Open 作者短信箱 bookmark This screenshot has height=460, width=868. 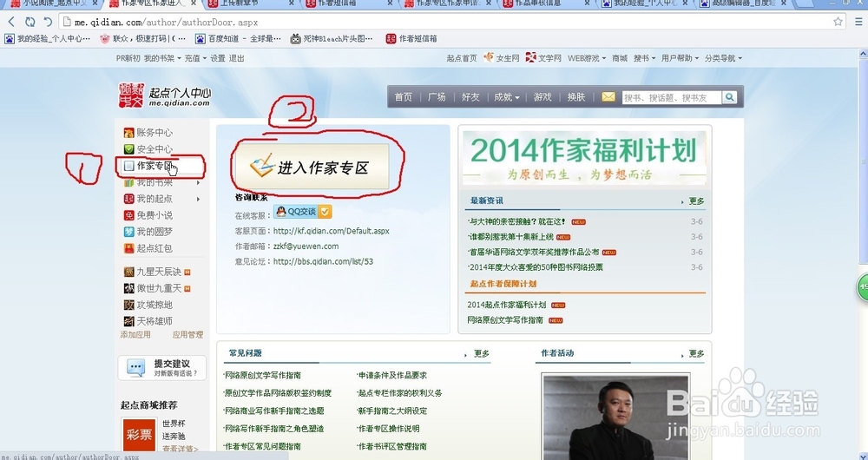411,39
